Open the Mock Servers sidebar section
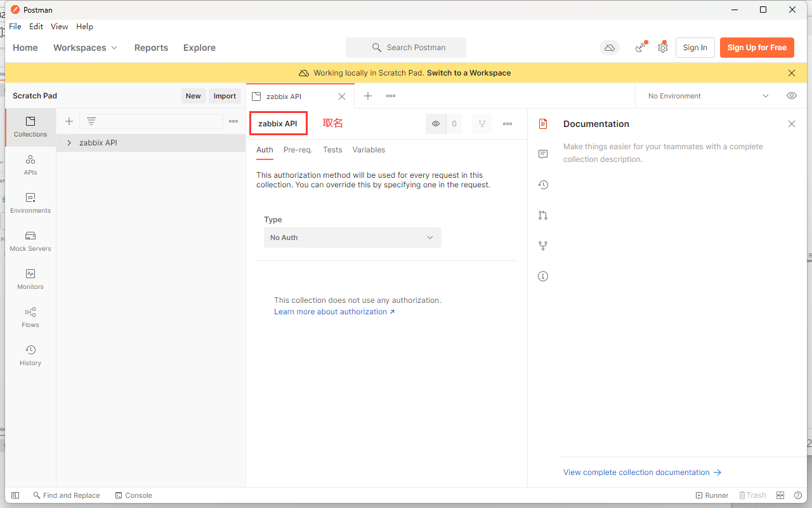This screenshot has width=812, height=508. (x=30, y=241)
